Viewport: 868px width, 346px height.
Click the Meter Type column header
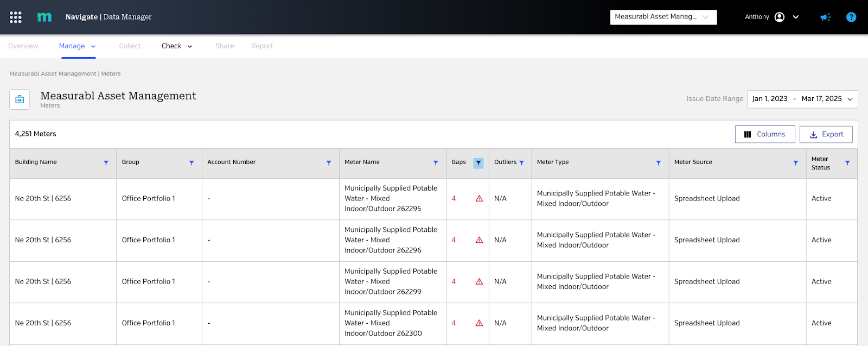553,162
